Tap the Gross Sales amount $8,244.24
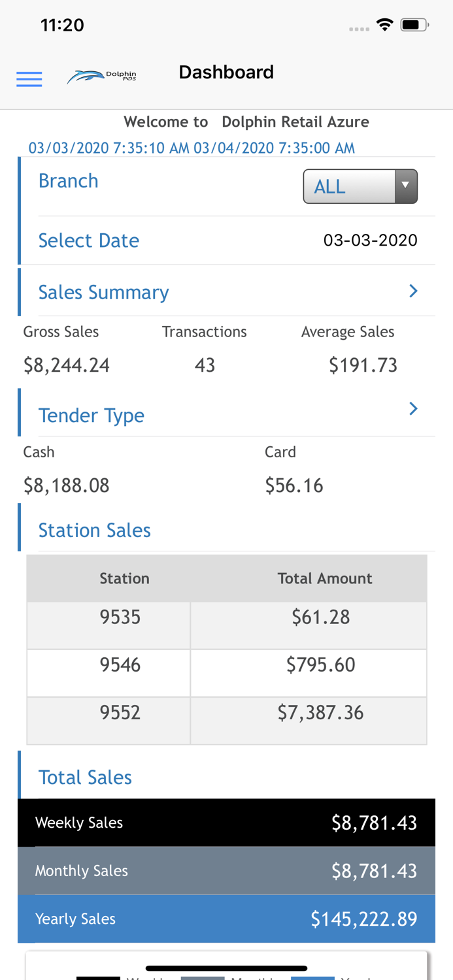 [67, 365]
